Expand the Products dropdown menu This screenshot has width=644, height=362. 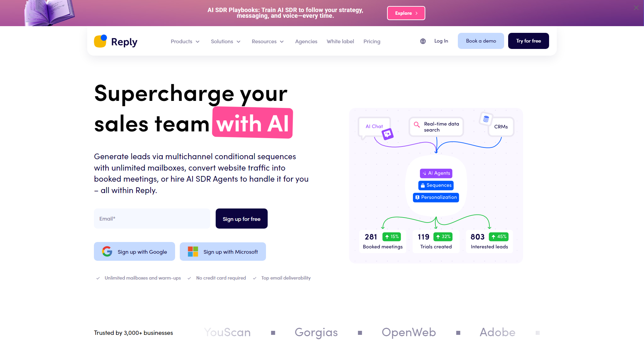[x=185, y=41]
